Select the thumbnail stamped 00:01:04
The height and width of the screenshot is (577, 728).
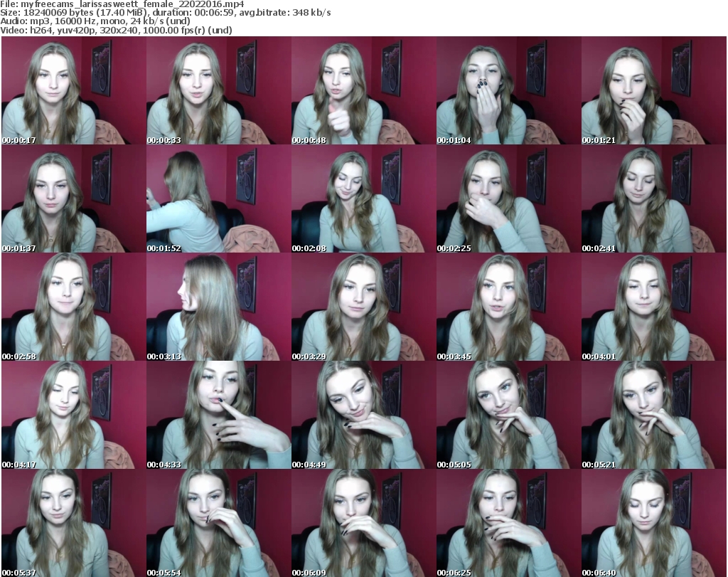coord(508,90)
